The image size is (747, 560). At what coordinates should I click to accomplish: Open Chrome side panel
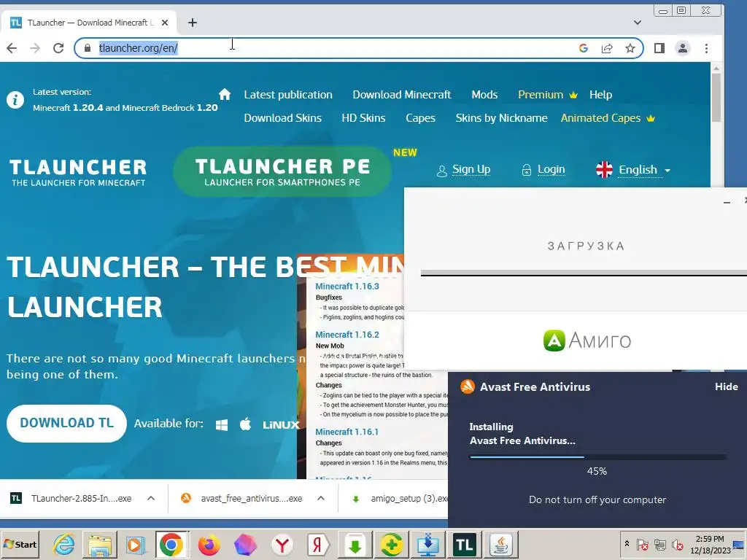tap(659, 48)
